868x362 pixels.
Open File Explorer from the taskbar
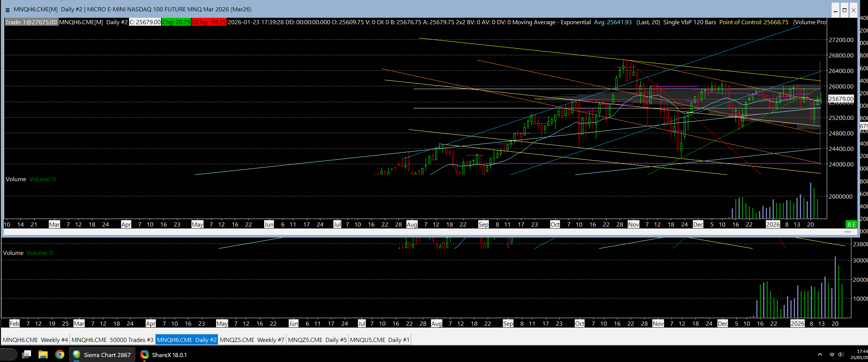43,354
